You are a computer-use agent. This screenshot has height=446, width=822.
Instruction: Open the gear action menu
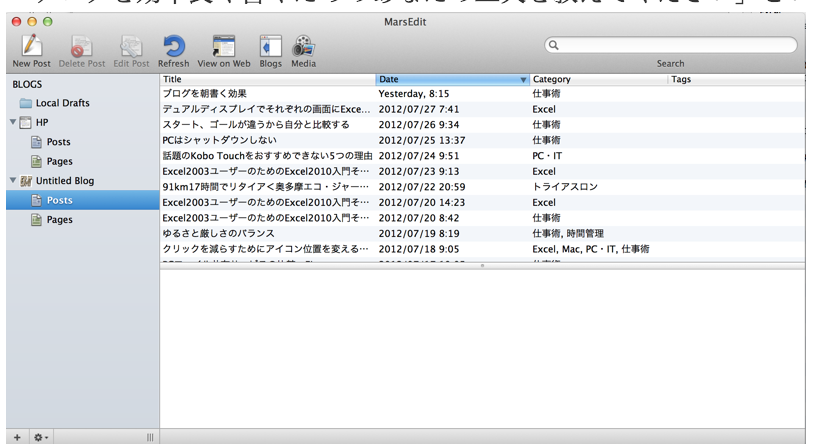[x=40, y=437]
